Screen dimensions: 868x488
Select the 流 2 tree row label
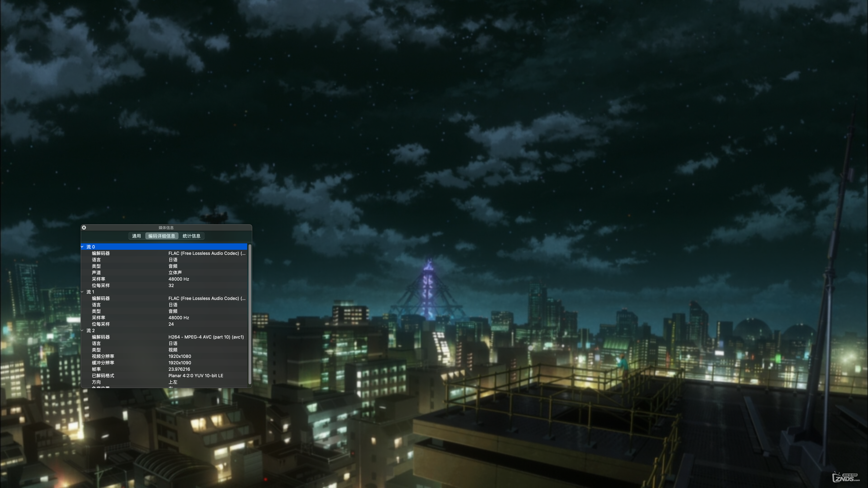(x=91, y=331)
